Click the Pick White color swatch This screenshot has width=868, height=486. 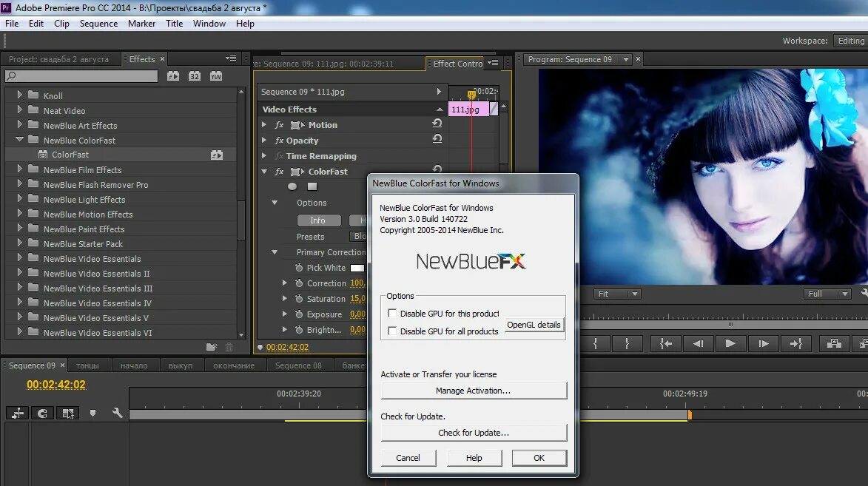pyautogui.click(x=357, y=268)
